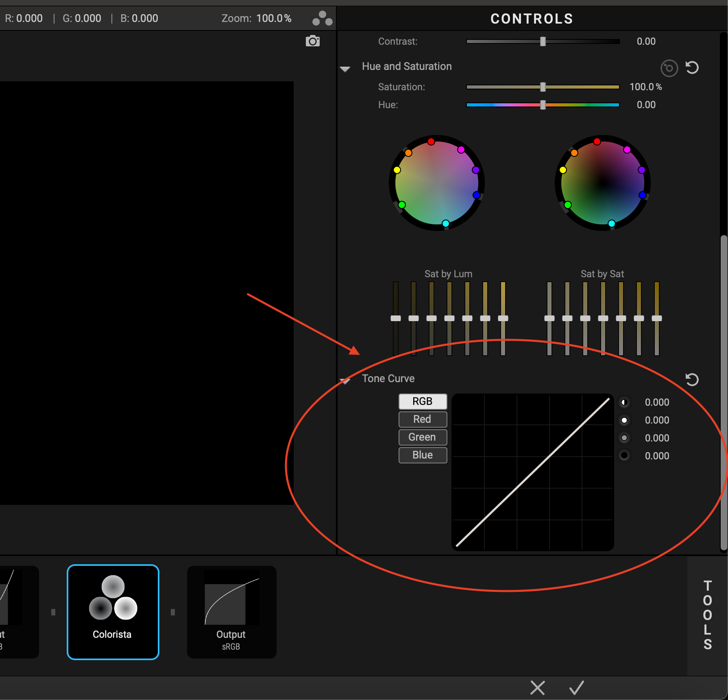Select the white point on the tone curve
Screen dimensions: 728x700
pos(624,420)
